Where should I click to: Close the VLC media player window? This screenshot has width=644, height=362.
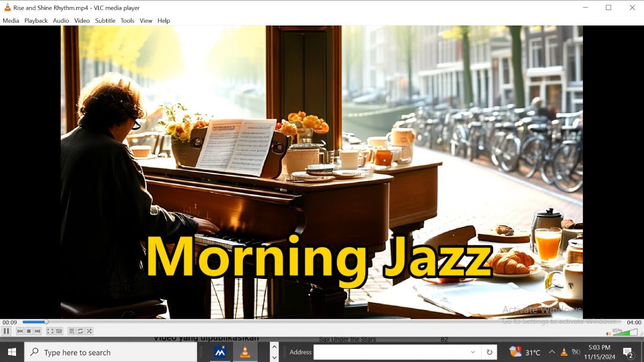tap(632, 8)
